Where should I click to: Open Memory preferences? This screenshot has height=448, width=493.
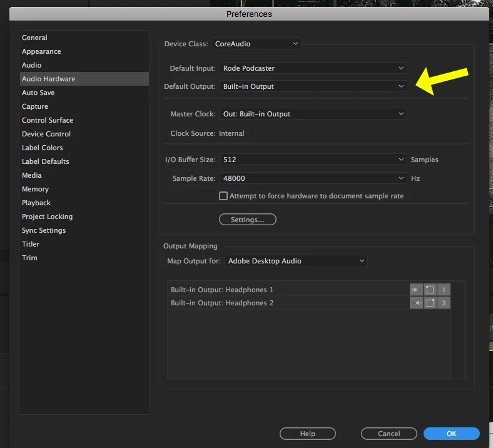(x=84, y=189)
